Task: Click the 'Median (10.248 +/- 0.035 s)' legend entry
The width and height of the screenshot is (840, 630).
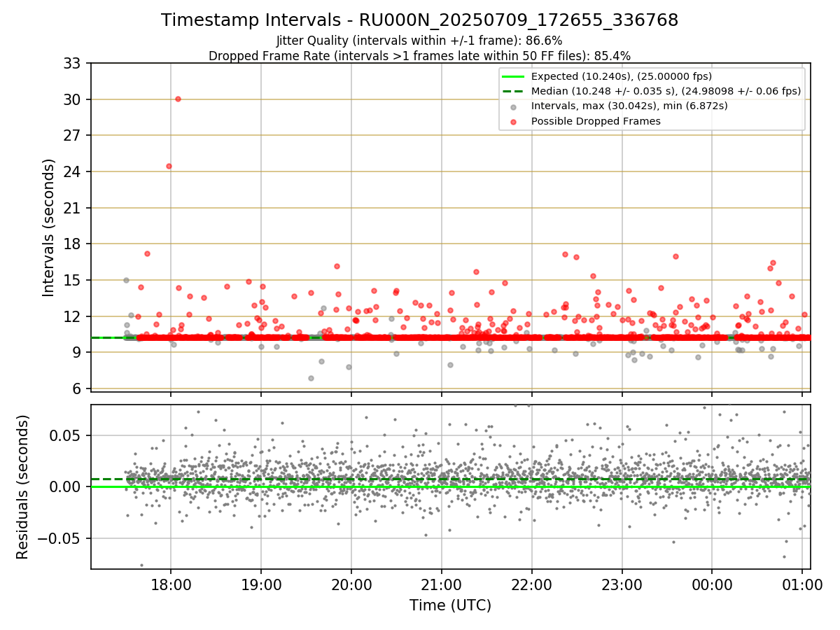Action: [x=666, y=91]
